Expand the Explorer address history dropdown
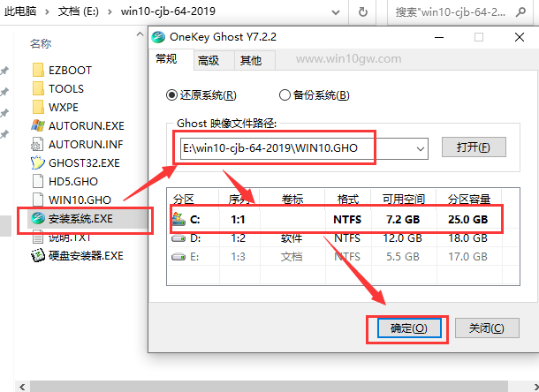539x392 pixels. (x=336, y=12)
